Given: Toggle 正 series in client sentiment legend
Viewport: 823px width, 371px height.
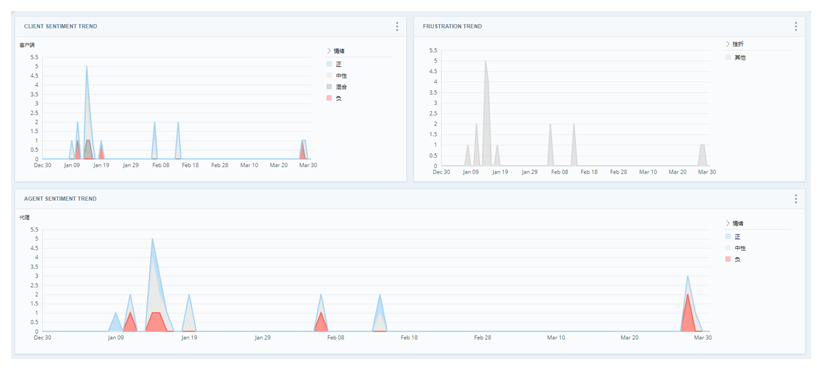Looking at the screenshot, I should coord(334,64).
